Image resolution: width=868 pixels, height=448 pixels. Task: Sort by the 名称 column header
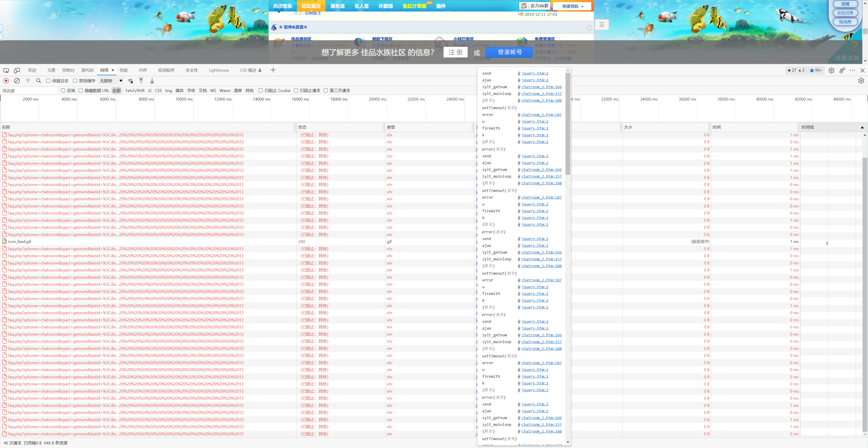(148, 127)
